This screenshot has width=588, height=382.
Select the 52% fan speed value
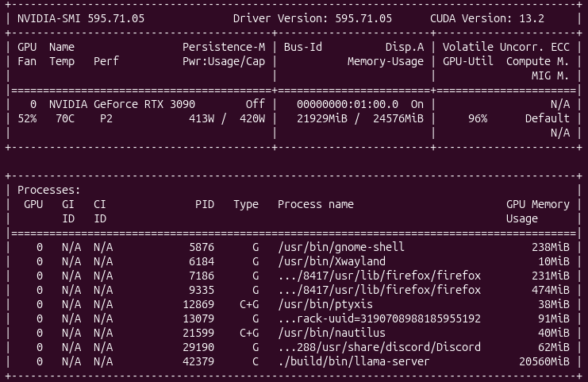(27, 118)
